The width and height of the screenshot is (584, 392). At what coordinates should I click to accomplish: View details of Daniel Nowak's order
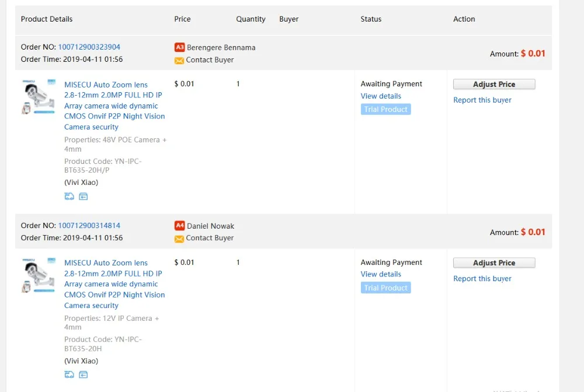pyautogui.click(x=381, y=274)
